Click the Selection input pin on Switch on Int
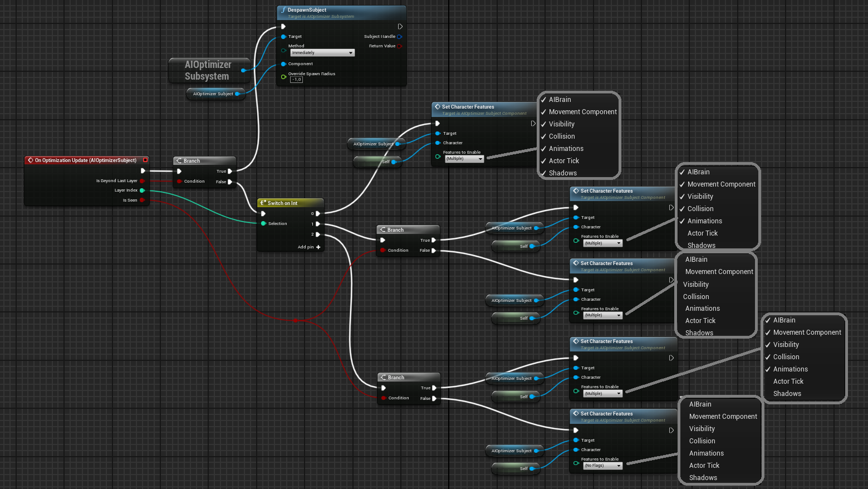This screenshot has height=489, width=868. 263,223
